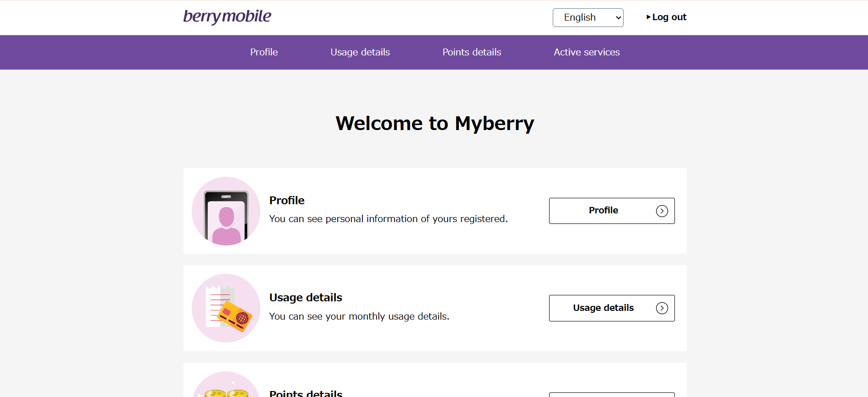Click the Log out link
This screenshot has width=868, height=397.
click(x=669, y=17)
